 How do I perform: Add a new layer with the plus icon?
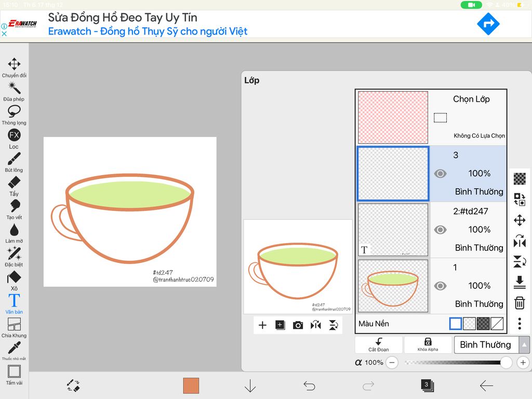pos(262,325)
